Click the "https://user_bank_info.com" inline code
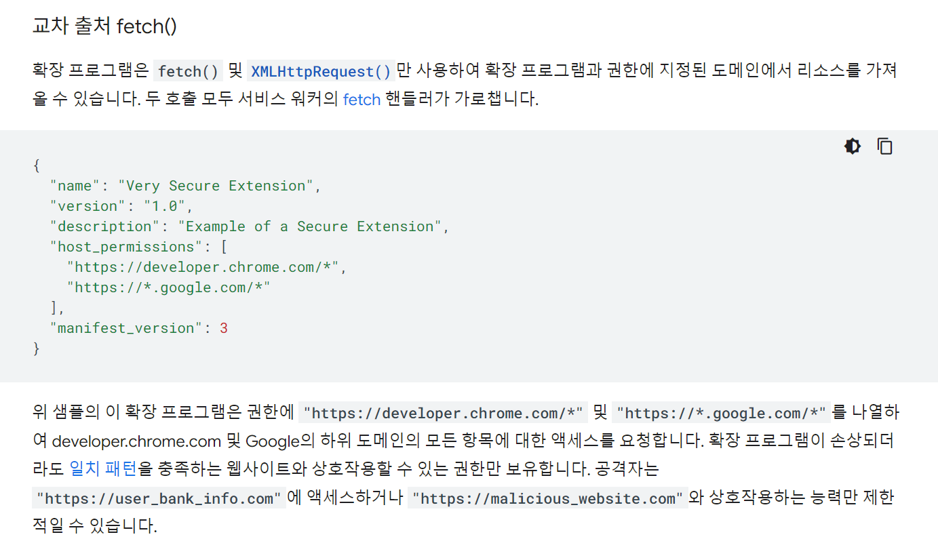Screen dimensions: 938x560 click(x=159, y=498)
